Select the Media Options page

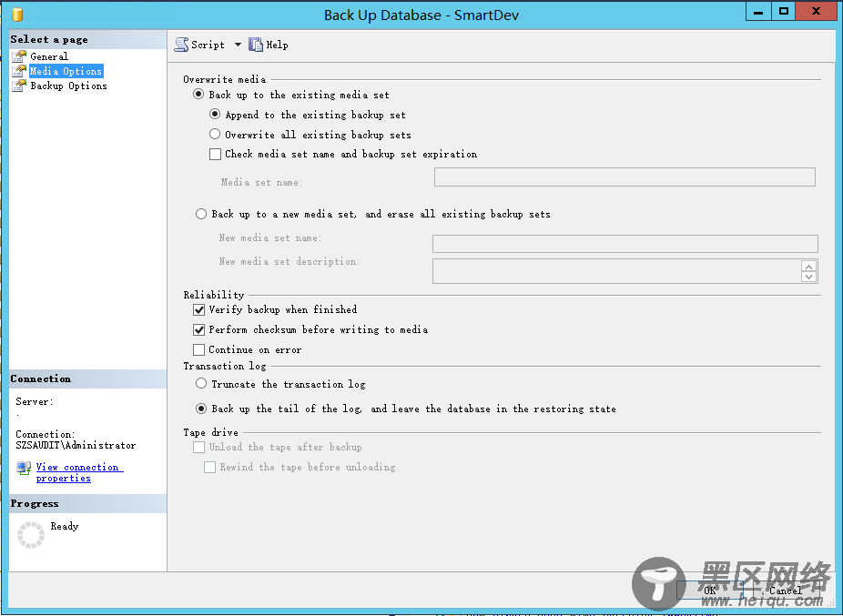click(x=66, y=71)
